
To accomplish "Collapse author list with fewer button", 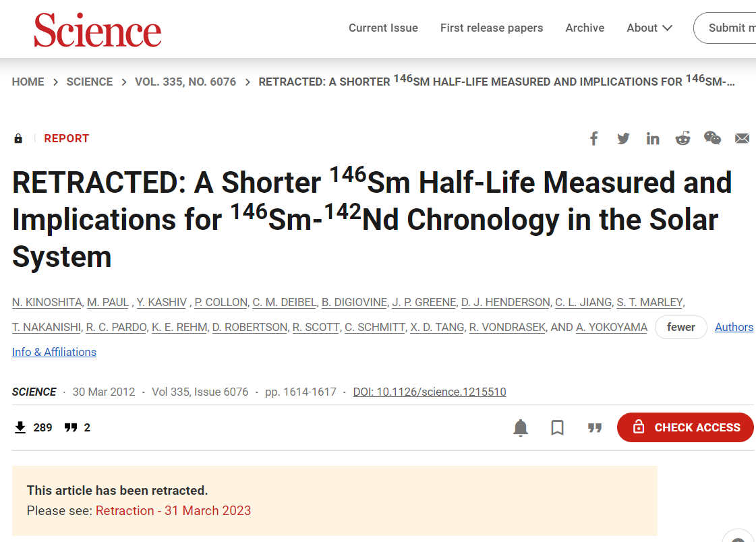I will 680,327.
